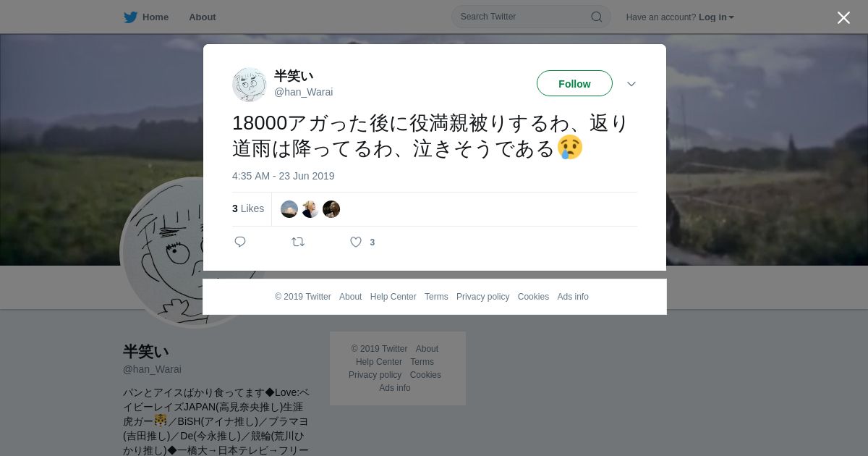Open Privacy policy link in popup footer
Screen dimensions: 868x456
(x=482, y=297)
